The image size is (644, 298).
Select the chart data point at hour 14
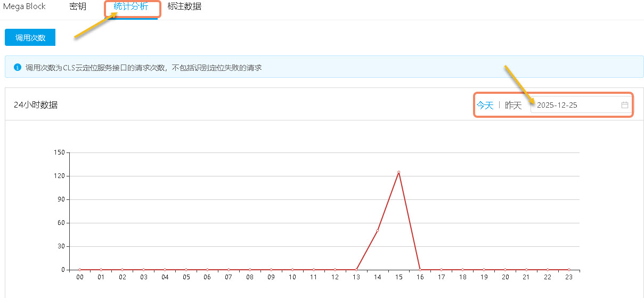point(377,231)
